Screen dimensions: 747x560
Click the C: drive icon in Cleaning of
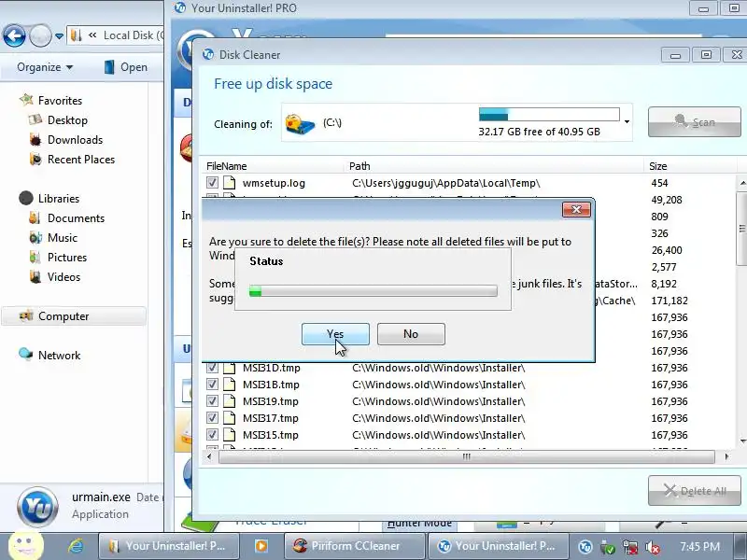(x=300, y=125)
